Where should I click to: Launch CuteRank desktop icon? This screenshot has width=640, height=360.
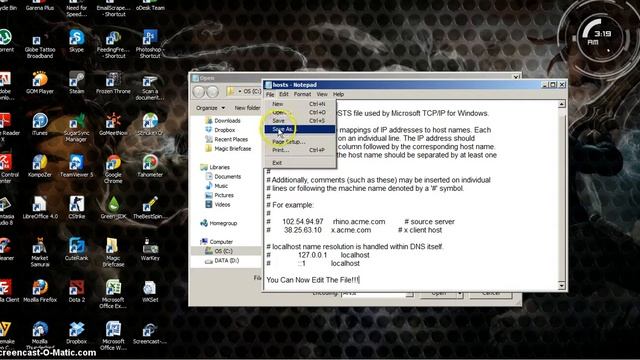click(x=76, y=249)
